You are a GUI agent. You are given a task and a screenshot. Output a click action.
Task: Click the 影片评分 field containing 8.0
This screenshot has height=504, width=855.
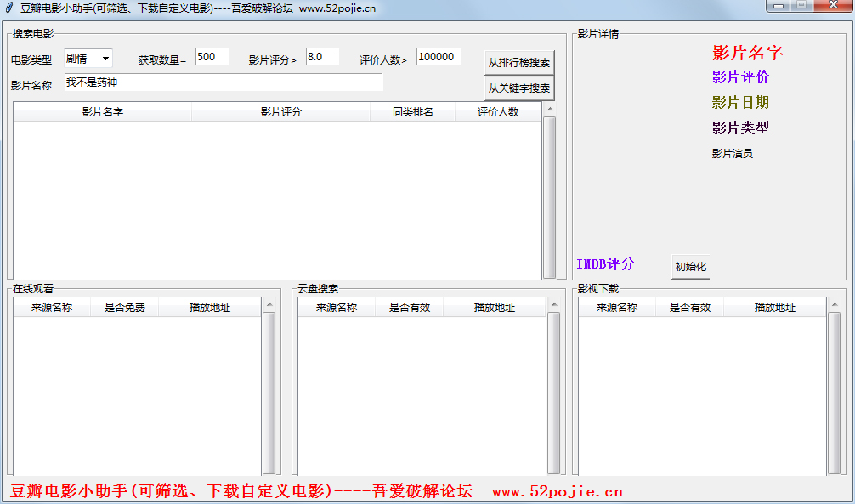click(322, 57)
